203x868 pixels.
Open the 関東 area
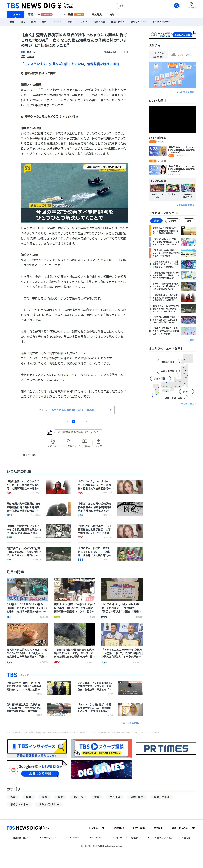(x=187, y=392)
